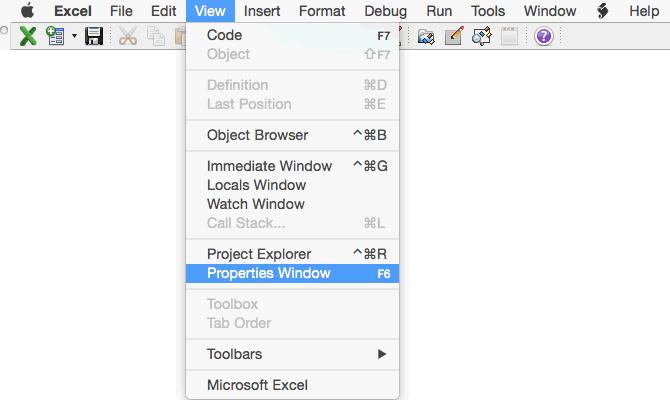Click the disabled Last Position menu item

[293, 104]
